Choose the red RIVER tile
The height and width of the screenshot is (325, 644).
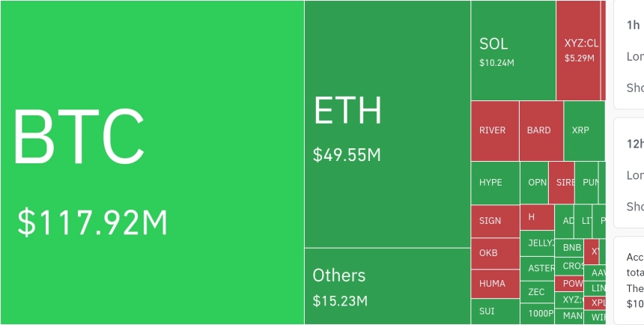pos(494,130)
